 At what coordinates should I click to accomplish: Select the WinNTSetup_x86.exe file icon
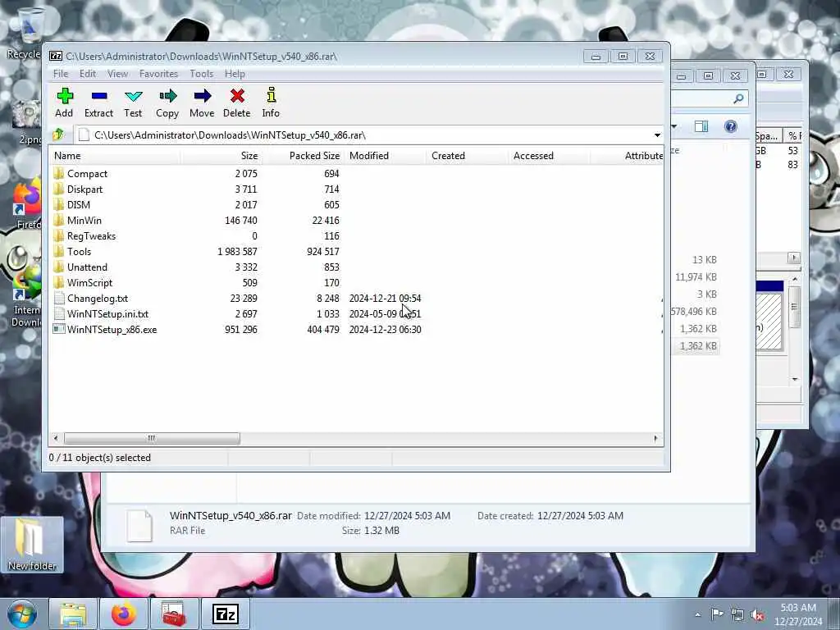point(59,330)
